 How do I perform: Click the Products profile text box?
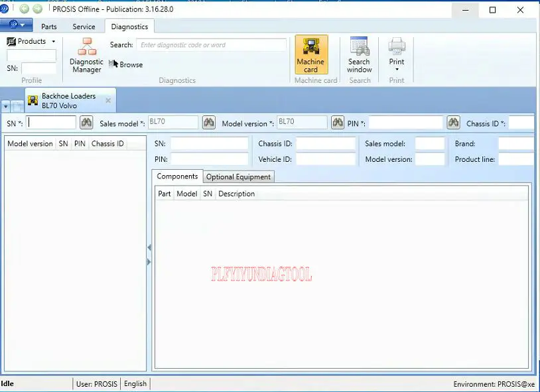pyautogui.click(x=31, y=55)
